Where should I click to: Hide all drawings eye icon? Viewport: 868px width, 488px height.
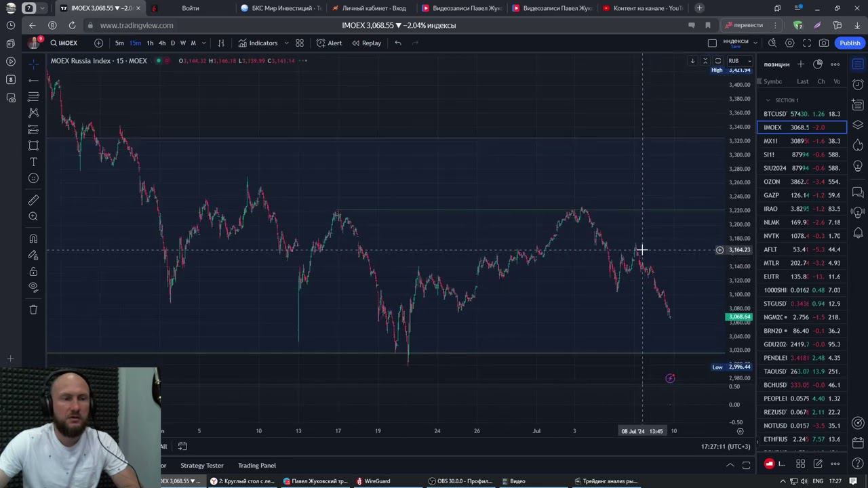33,287
